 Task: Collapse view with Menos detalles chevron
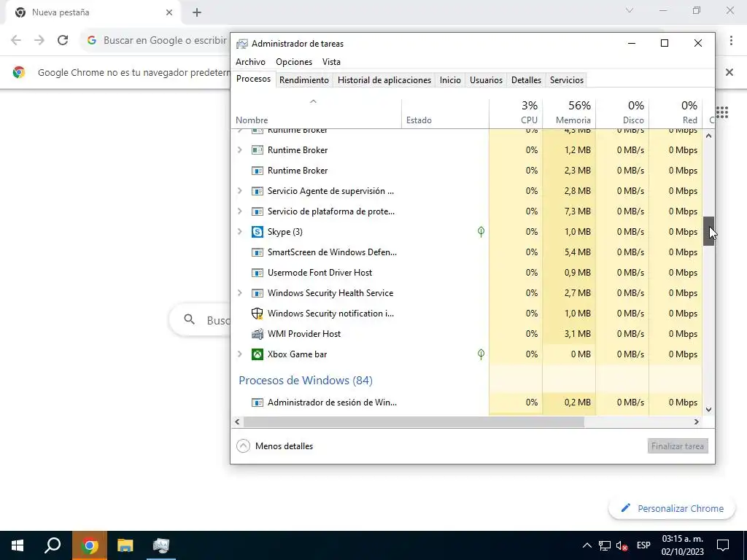coord(243,446)
